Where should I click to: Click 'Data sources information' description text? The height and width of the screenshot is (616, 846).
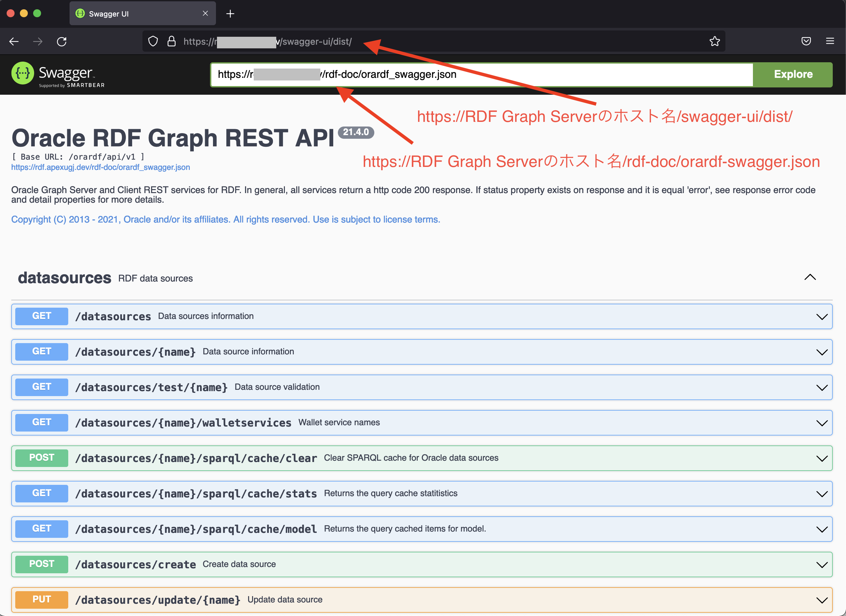206,316
